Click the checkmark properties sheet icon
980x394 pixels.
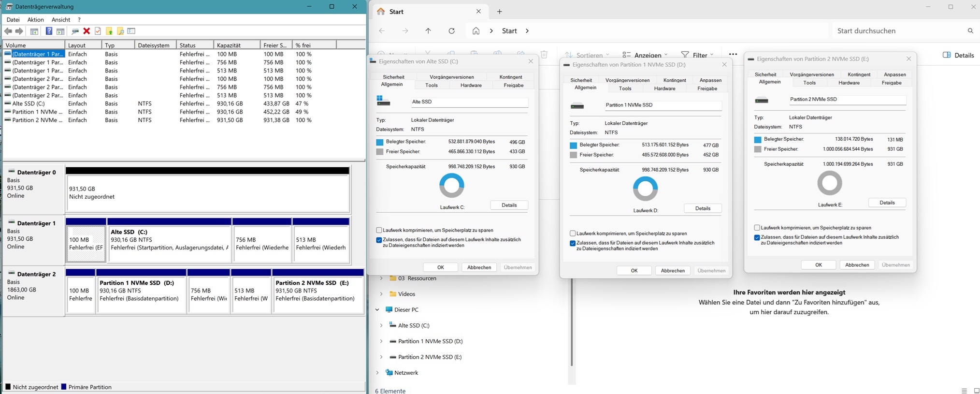(98, 31)
